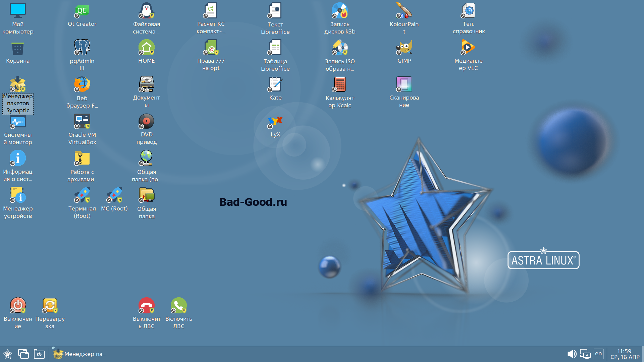644x362 pixels.
Task: Open the volume speaker tray icon
Action: pos(572,354)
